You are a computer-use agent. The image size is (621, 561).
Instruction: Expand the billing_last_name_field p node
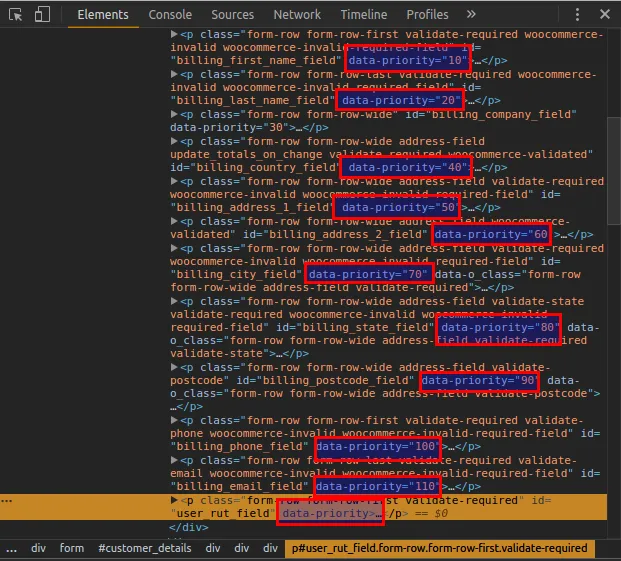click(174, 74)
